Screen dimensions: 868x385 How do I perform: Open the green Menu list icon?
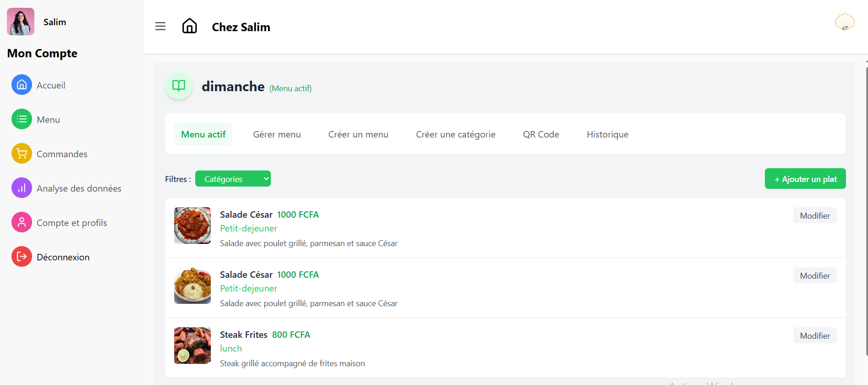pyautogui.click(x=22, y=119)
